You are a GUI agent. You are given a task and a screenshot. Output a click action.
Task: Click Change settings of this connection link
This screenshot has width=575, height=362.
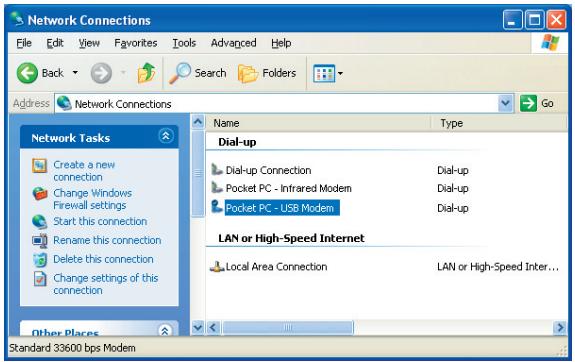(106, 284)
